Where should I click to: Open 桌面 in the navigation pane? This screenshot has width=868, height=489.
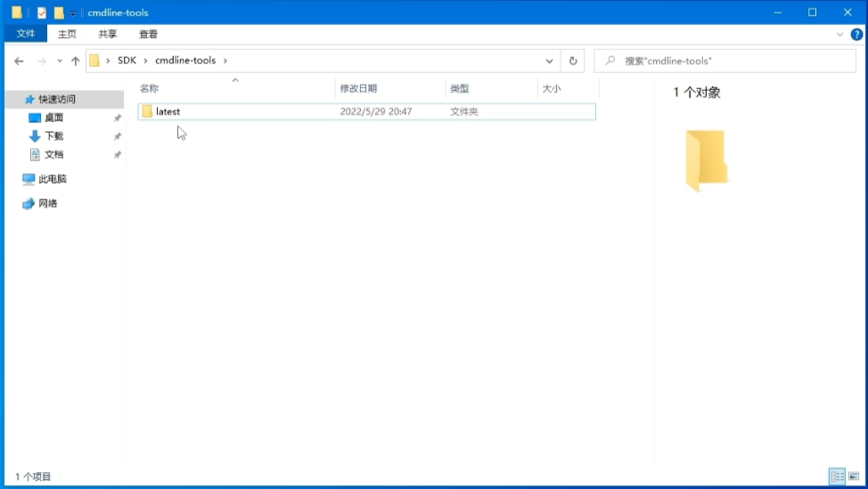[53, 118]
